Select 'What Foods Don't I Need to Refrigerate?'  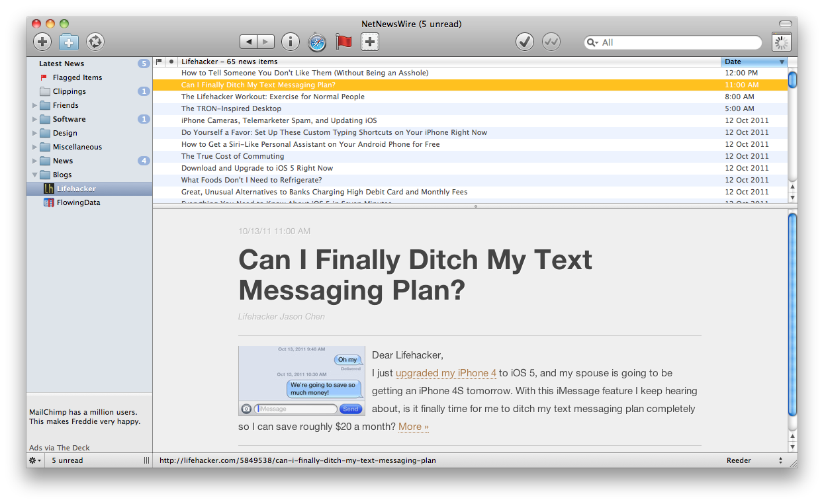coord(470,180)
